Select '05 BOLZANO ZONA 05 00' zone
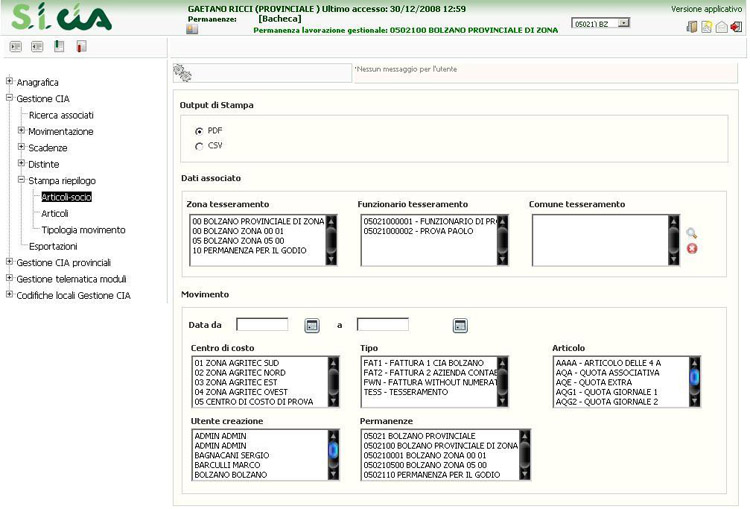 (238, 241)
